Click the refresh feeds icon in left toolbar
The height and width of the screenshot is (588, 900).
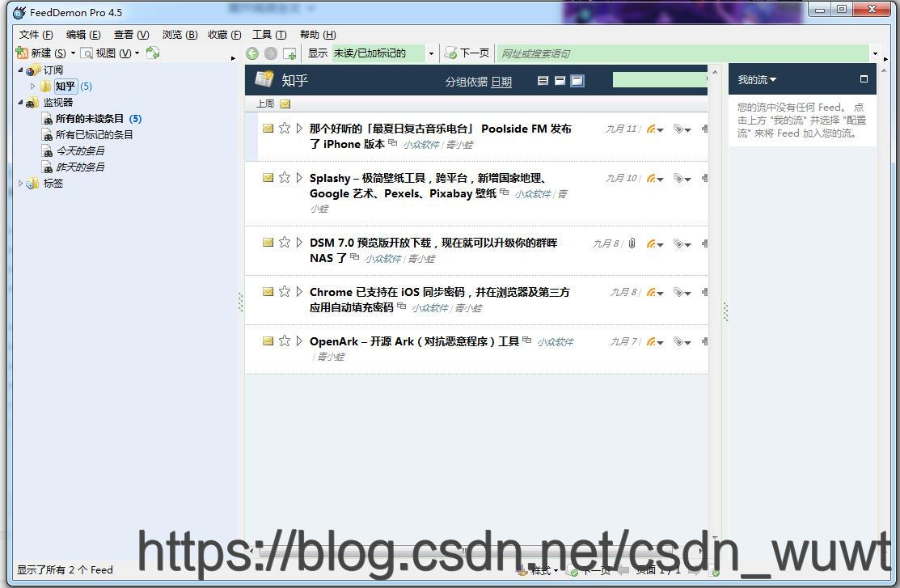pyautogui.click(x=153, y=53)
